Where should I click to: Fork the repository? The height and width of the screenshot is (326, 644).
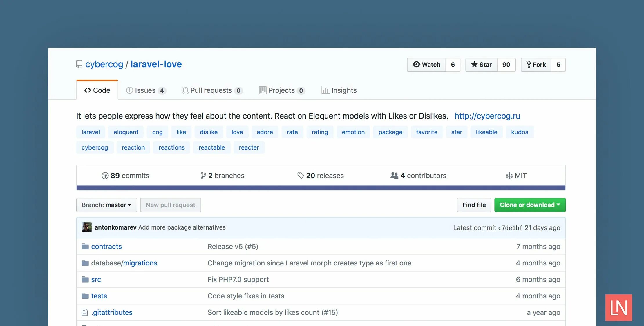(x=536, y=65)
